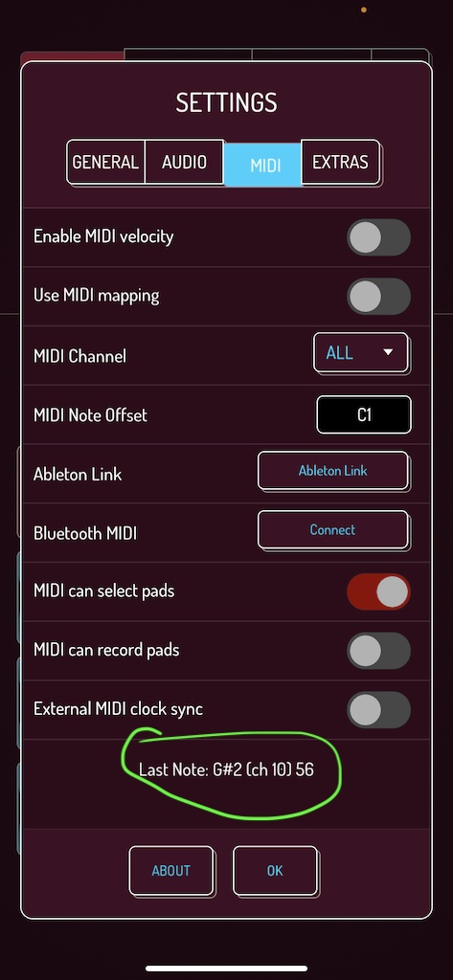Enable the Use MIDI mapping switch
Viewport: 453px width, 980px height.
pyautogui.click(x=378, y=297)
